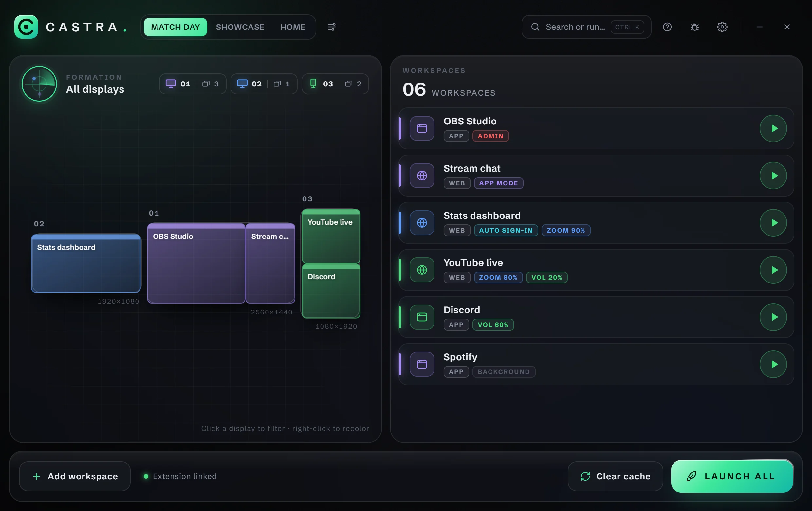Image resolution: width=812 pixels, height=511 pixels.
Task: Switch to the HOME profile tab
Action: 293,27
